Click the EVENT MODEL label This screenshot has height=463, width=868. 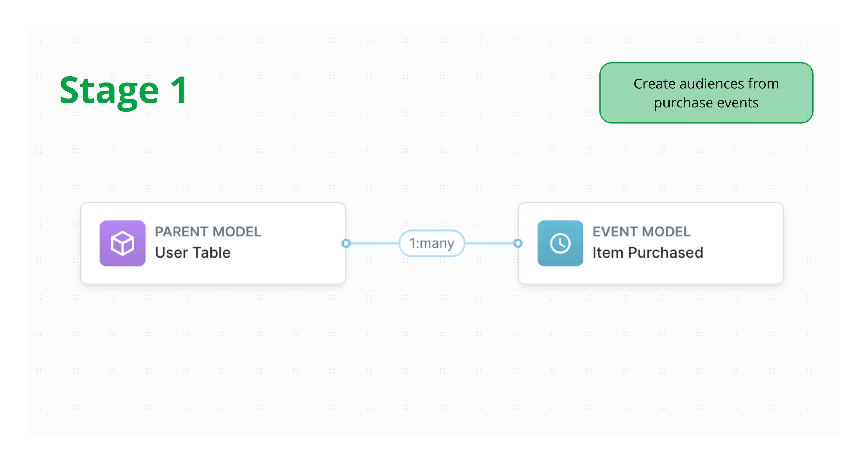coord(642,232)
